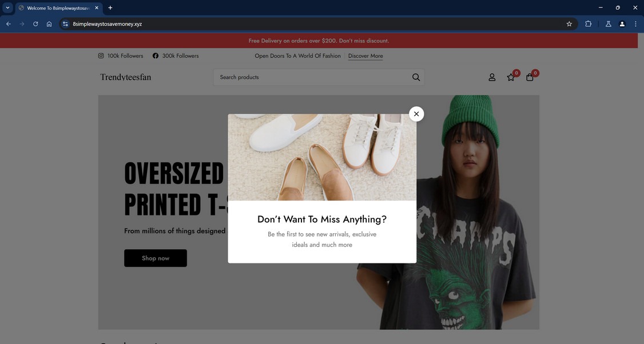The image size is (644, 344).
Task: Open the wishlist star icon
Action: 511,77
